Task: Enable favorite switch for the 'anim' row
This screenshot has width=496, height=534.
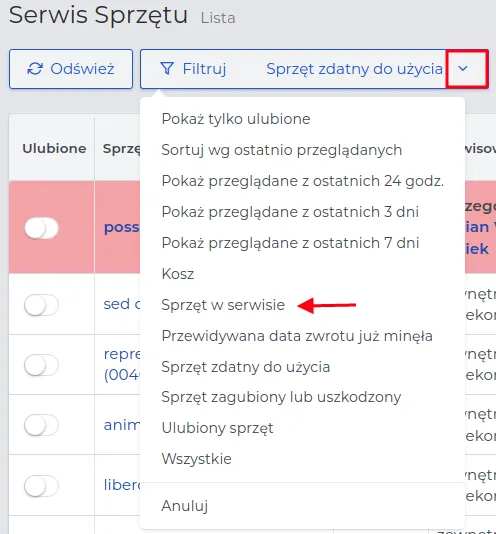Action: [x=42, y=425]
